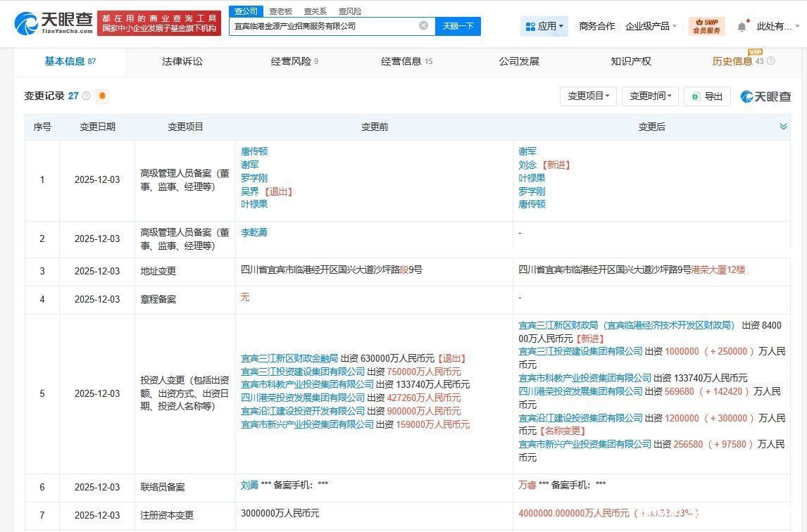807x532 pixels.
Task: Switch to the 法律诉讼 tab
Action: point(182,61)
